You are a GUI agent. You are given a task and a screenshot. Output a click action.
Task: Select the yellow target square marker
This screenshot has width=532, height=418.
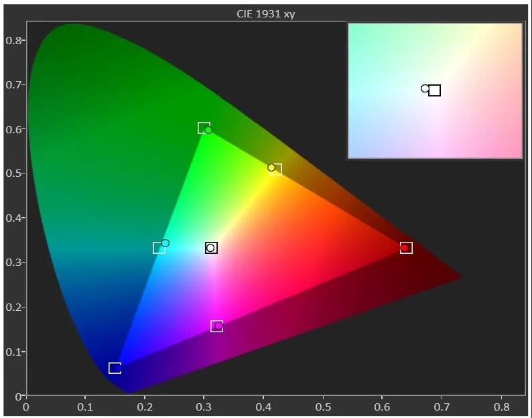coord(275,169)
